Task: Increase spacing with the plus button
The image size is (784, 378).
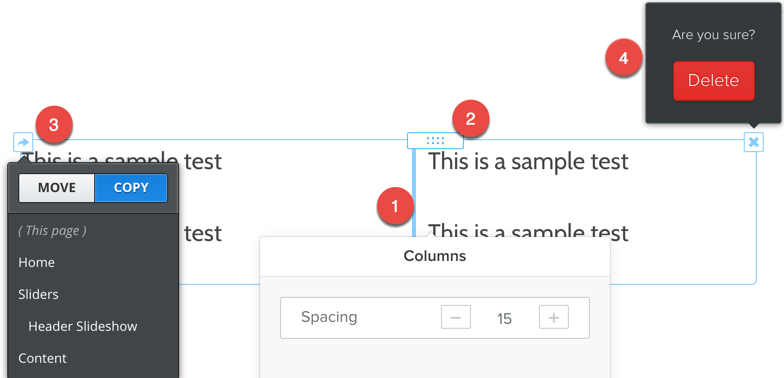Action: tap(554, 318)
